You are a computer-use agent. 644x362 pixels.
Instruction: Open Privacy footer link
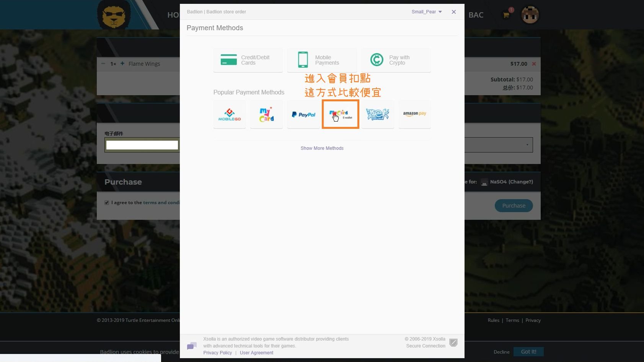click(x=533, y=320)
